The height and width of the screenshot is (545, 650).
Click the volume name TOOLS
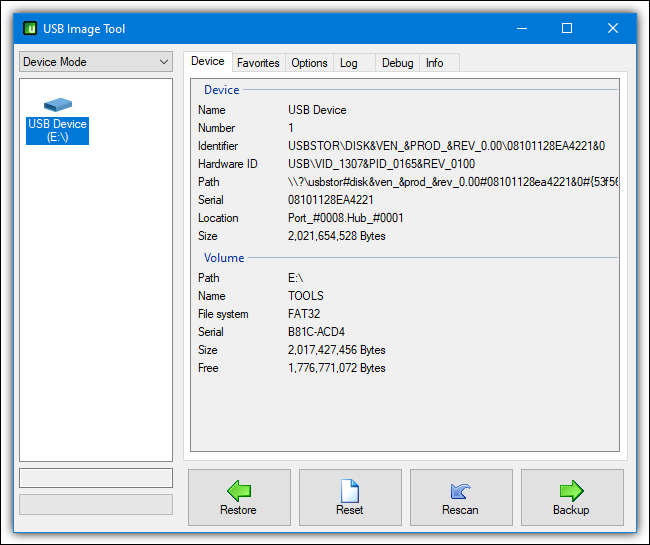(306, 296)
